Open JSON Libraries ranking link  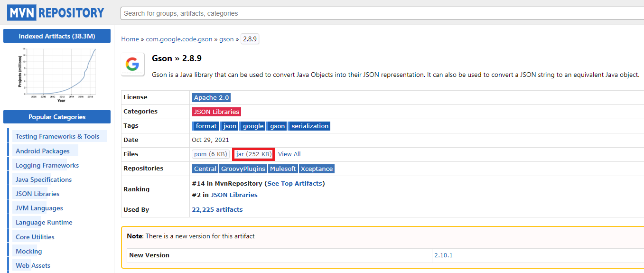point(234,195)
